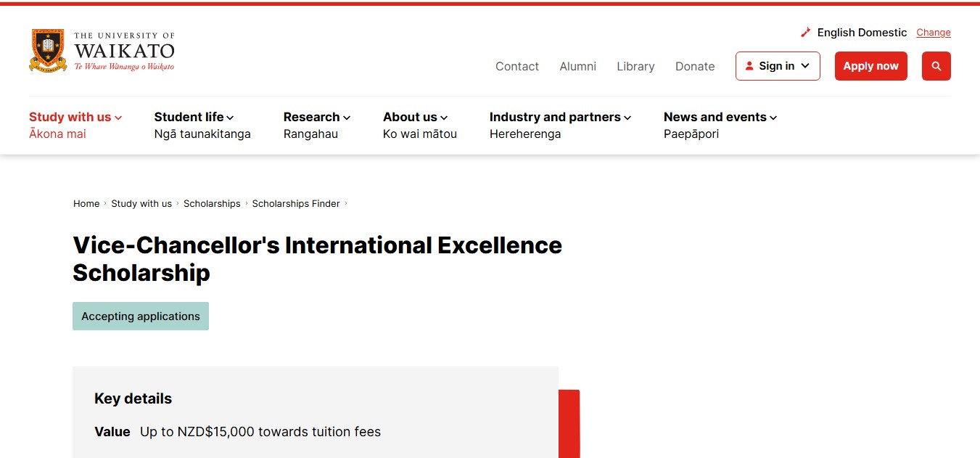
Task: Click the Vice-Chancellor's International Excellence Scholarship heading
Action: [317, 259]
